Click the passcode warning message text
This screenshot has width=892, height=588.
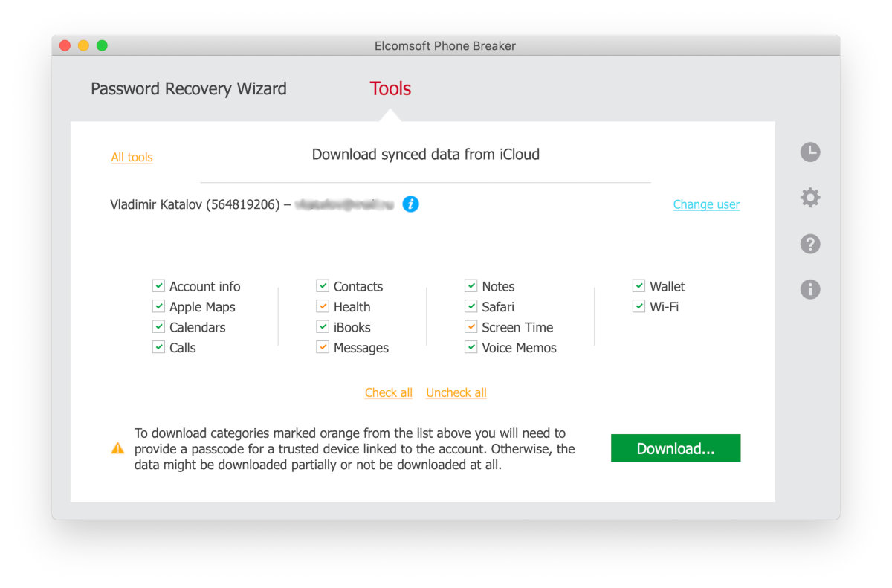[355, 449]
